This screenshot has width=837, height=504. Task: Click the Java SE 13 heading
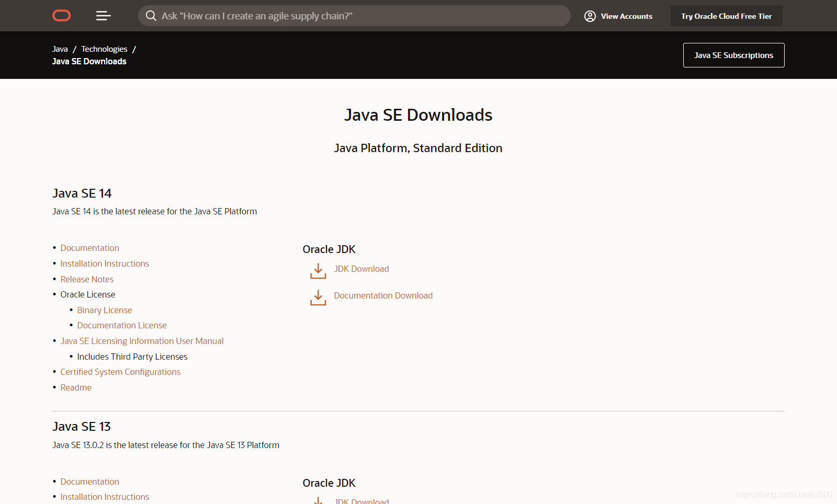click(x=82, y=427)
